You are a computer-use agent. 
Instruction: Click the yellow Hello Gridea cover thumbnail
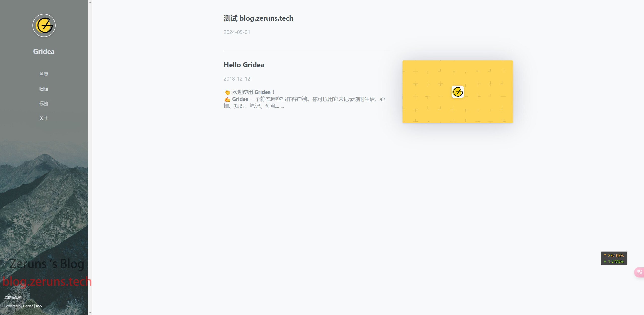click(457, 92)
